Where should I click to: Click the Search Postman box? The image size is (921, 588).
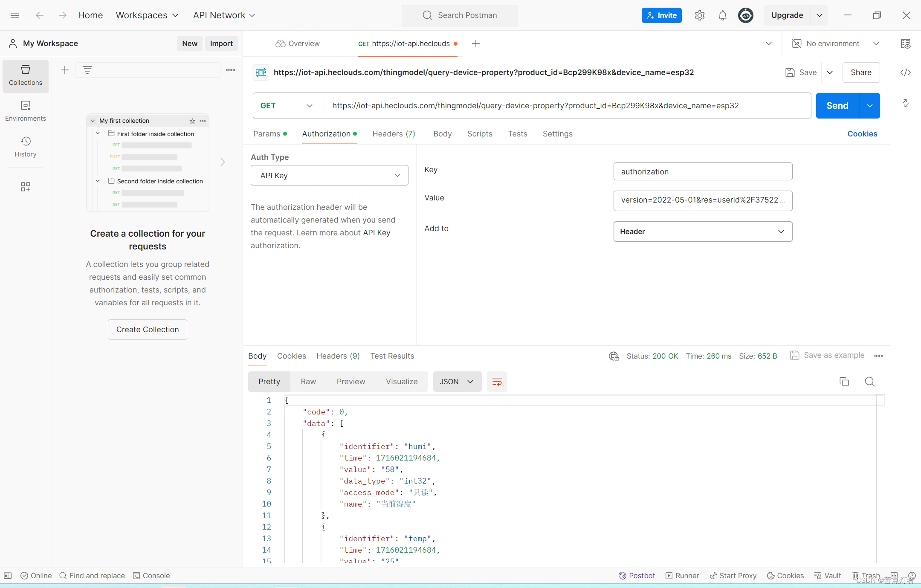(460, 15)
